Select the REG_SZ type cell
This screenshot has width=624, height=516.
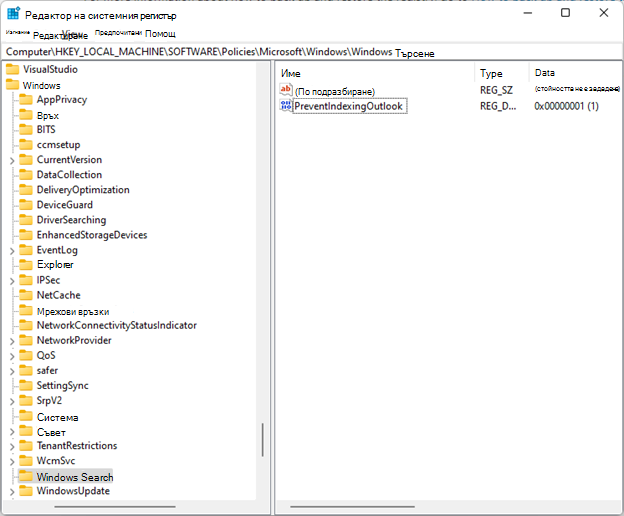click(496, 90)
